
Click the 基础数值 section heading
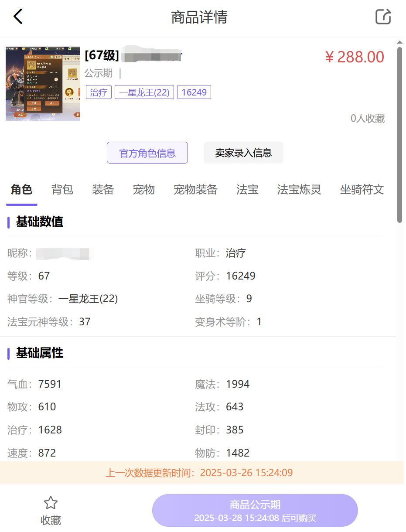click(x=40, y=221)
